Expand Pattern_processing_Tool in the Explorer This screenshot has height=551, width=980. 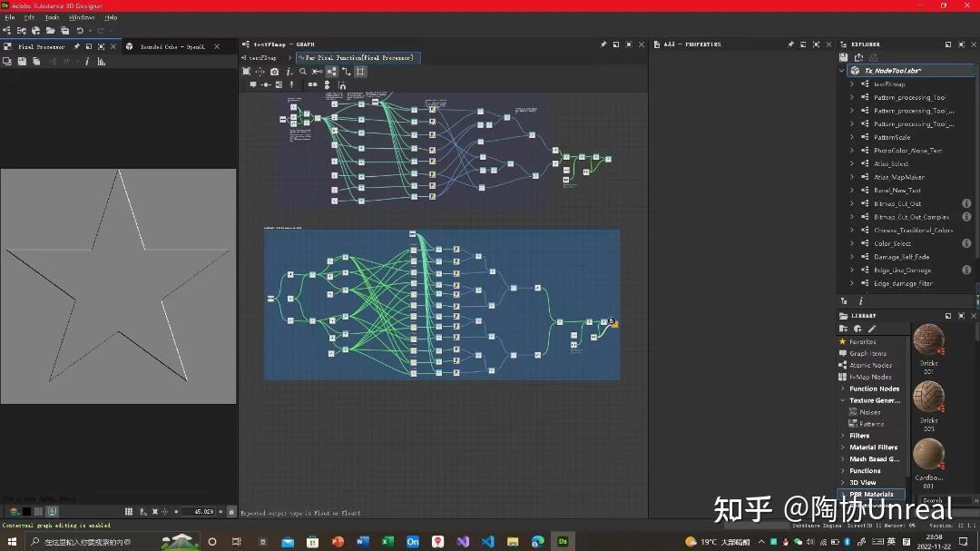[851, 97]
